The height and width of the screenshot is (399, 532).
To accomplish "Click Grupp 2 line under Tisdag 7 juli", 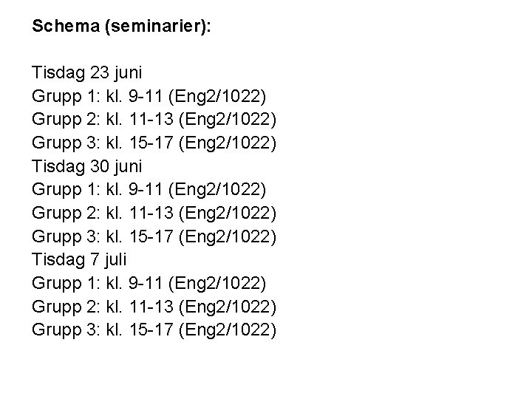I will point(154,307).
